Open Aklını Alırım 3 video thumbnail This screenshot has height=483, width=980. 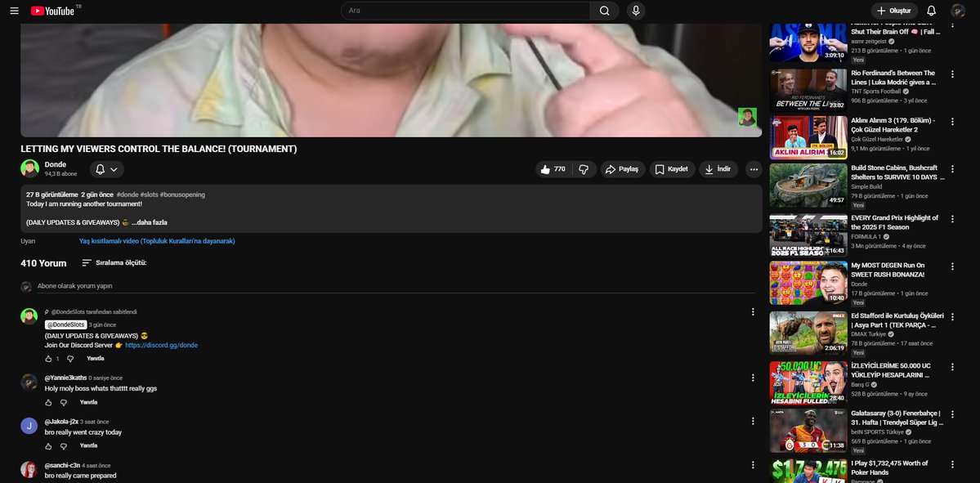808,137
